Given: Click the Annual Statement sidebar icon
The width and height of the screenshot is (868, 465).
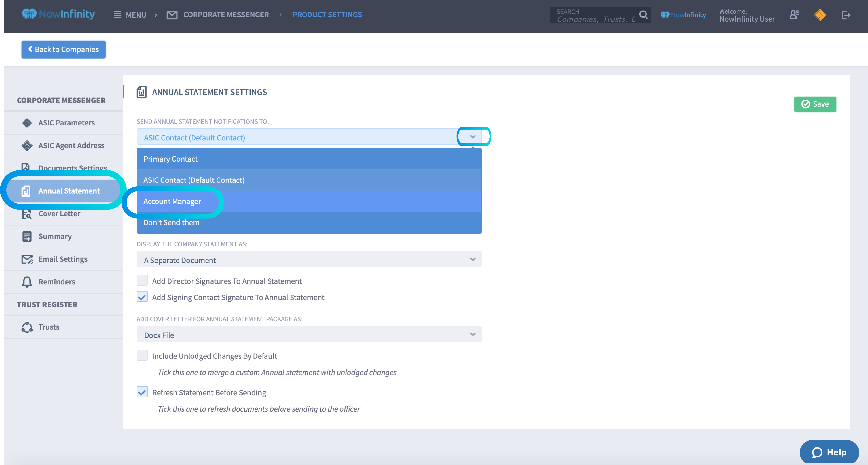Looking at the screenshot, I should pyautogui.click(x=26, y=191).
